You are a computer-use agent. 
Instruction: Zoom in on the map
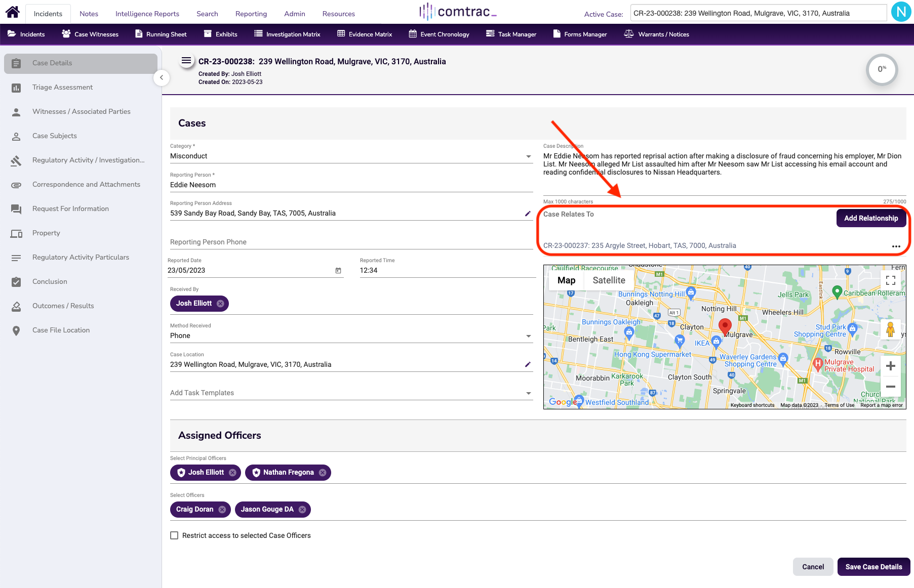[891, 366]
